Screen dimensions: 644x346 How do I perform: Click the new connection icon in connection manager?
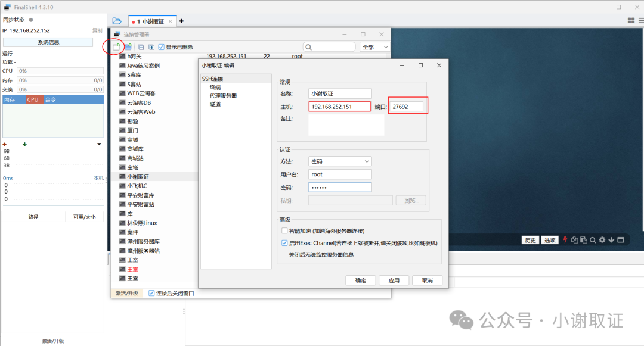[117, 46]
